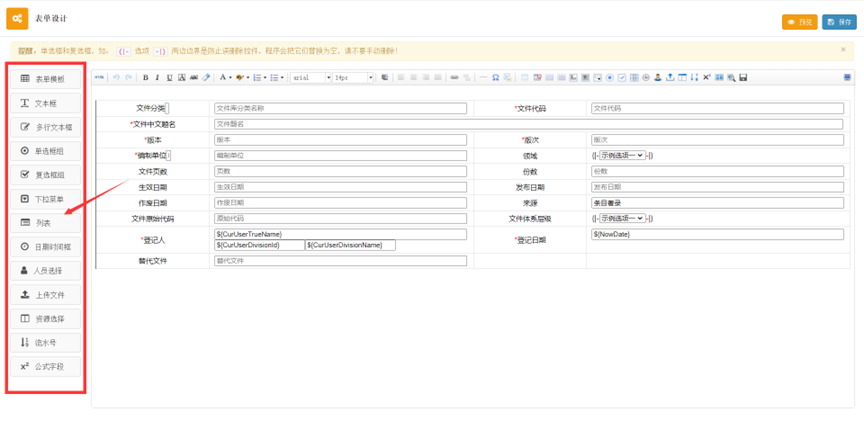Click the ${NowDate} 登记日期 field

click(x=717, y=234)
